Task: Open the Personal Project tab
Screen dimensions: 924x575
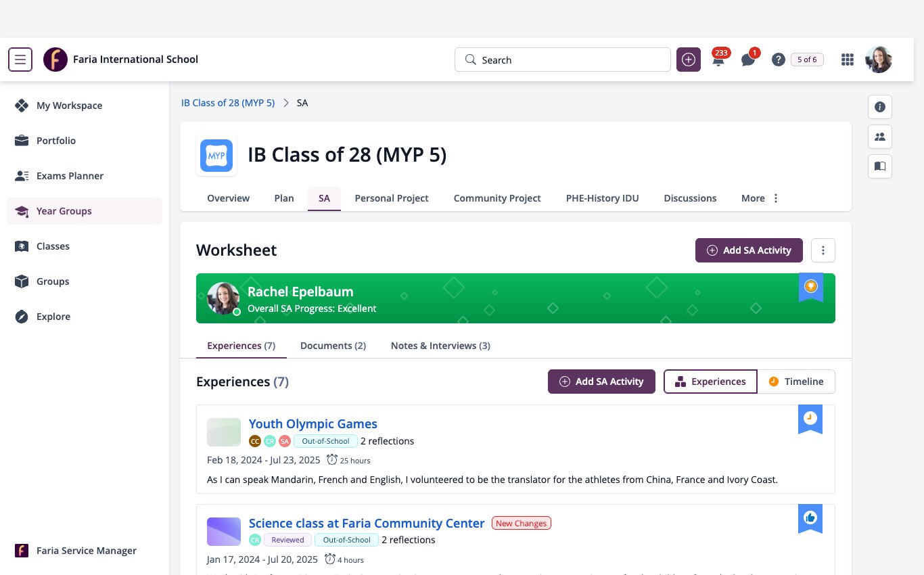Action: click(x=392, y=198)
